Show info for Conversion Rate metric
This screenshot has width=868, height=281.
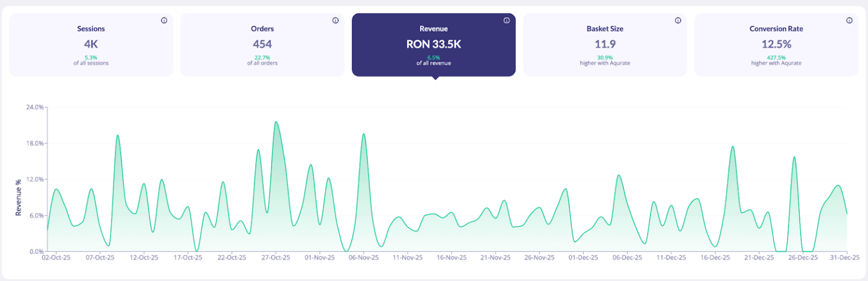tap(849, 20)
